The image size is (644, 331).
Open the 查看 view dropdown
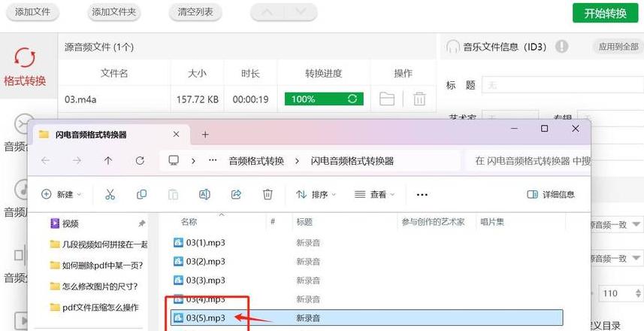[x=374, y=195]
